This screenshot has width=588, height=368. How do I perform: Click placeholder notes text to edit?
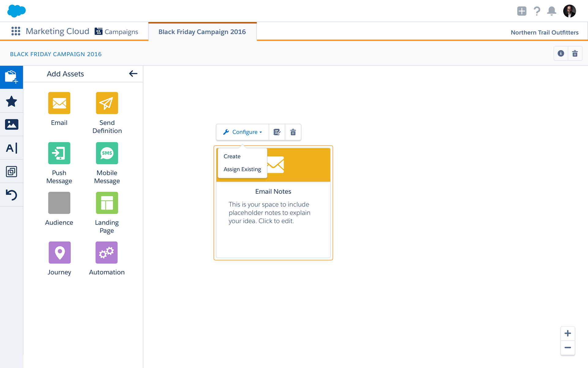click(x=269, y=213)
